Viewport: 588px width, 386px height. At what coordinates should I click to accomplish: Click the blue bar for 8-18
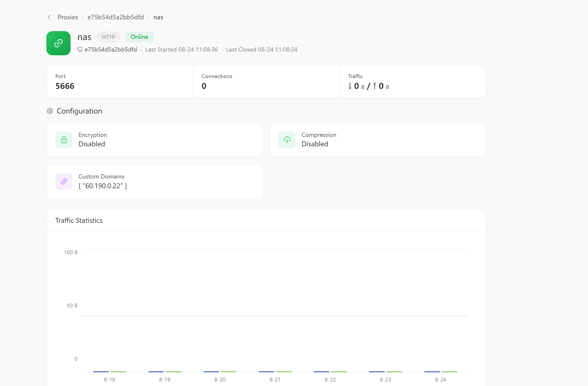point(101,372)
